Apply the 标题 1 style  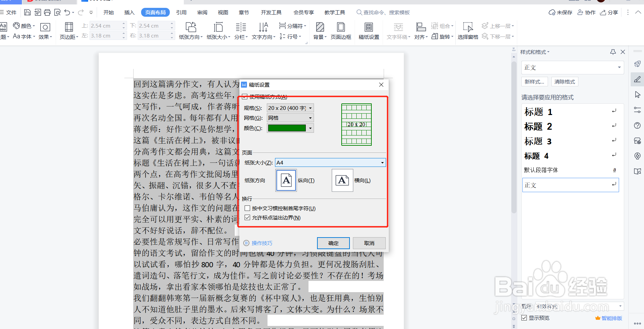571,112
